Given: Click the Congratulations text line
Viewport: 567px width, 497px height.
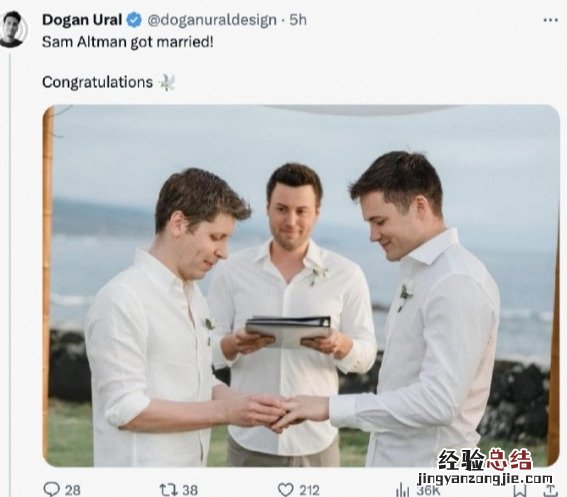Looking at the screenshot, I should (x=98, y=82).
